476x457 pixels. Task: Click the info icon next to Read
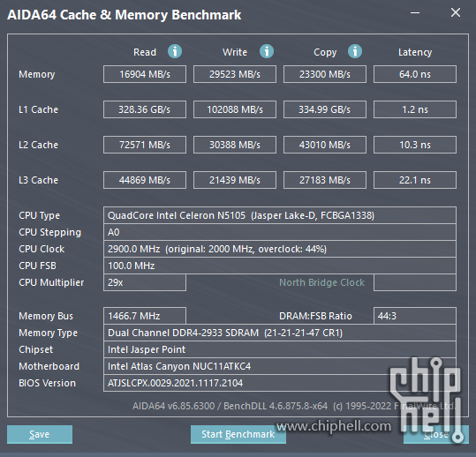175,51
